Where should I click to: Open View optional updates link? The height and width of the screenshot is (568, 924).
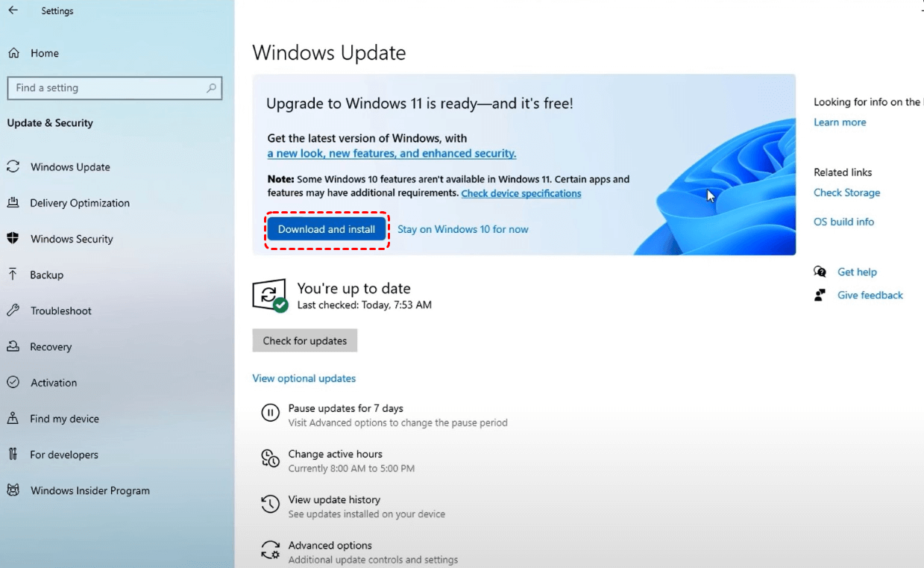[304, 378]
